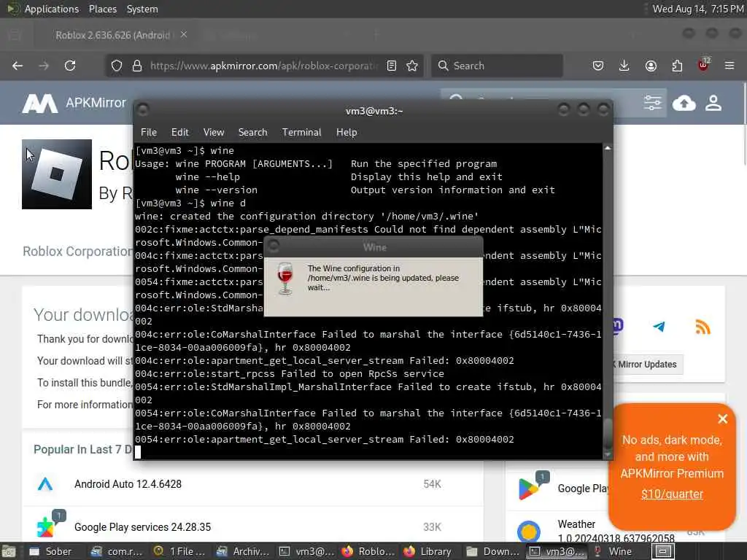This screenshot has width=747, height=560.
Task: Close APKMirror Premium orange popup
Action: click(x=722, y=419)
